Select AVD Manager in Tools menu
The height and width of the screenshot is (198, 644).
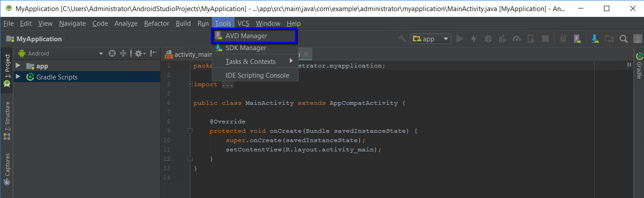(254, 36)
